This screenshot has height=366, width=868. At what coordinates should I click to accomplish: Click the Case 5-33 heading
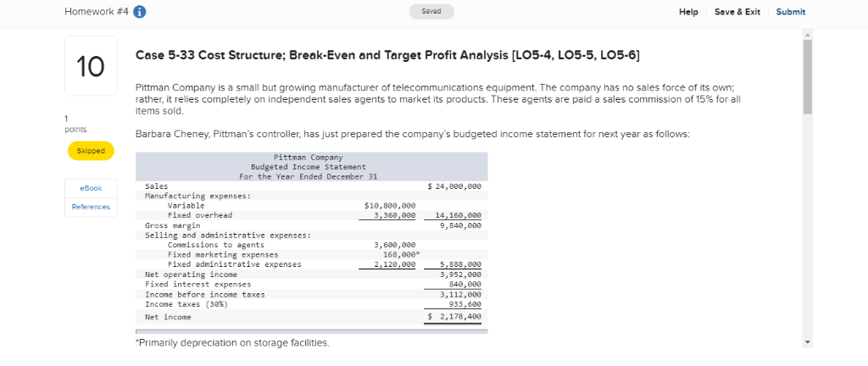(387, 55)
